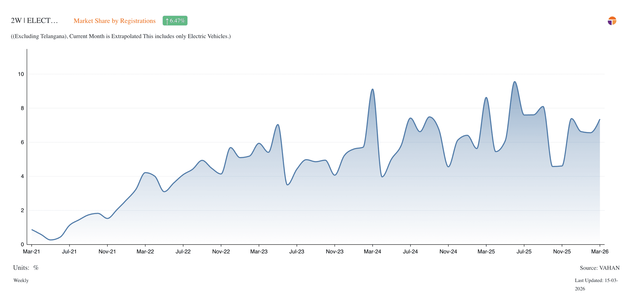This screenshot has width=644, height=299.
Task: Click the Weekly frequency label
Action: click(x=21, y=280)
